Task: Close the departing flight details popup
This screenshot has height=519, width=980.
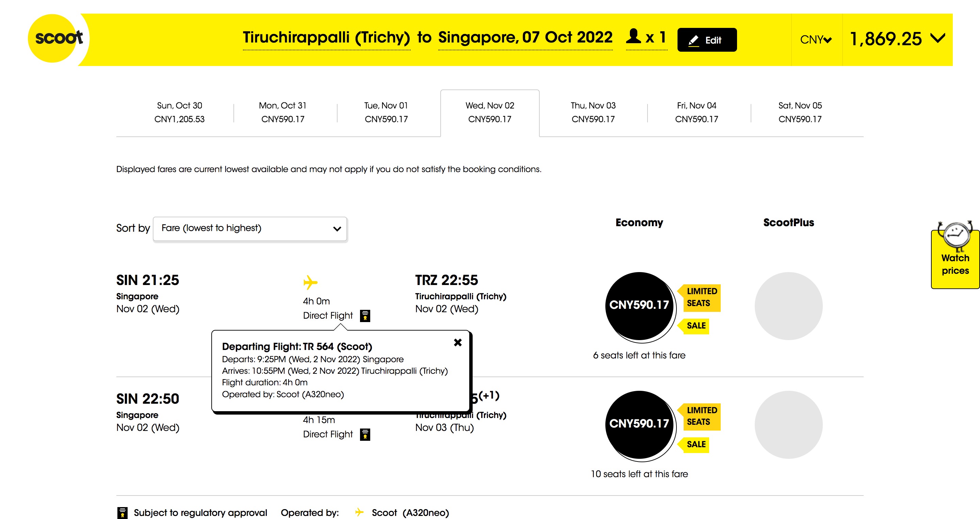Action: 458,342
